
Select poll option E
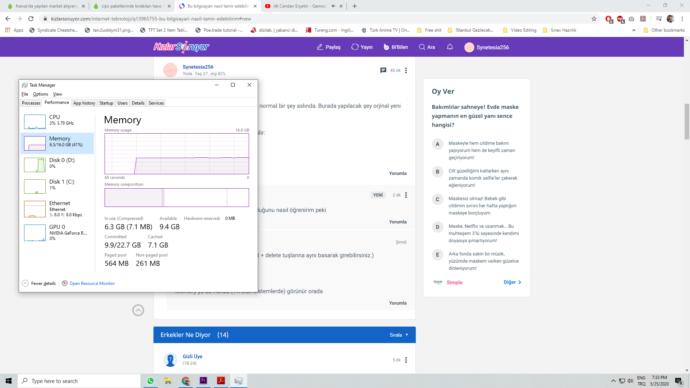pos(437,255)
